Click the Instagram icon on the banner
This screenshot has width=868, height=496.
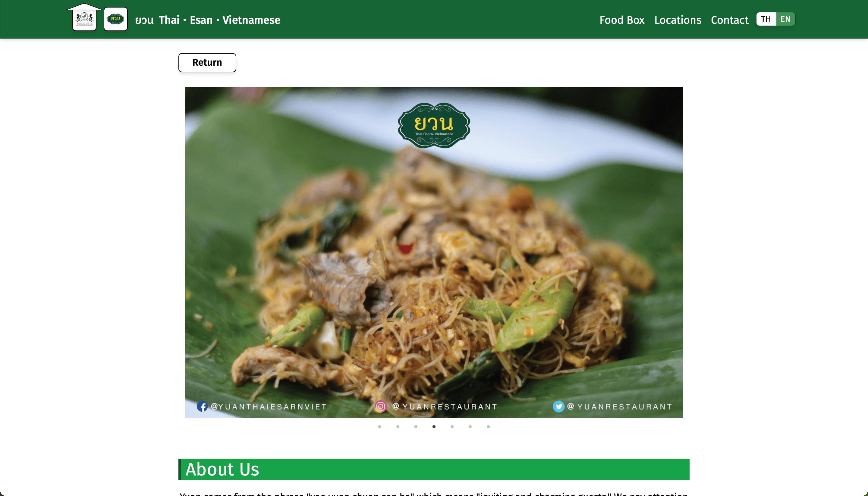(381, 407)
